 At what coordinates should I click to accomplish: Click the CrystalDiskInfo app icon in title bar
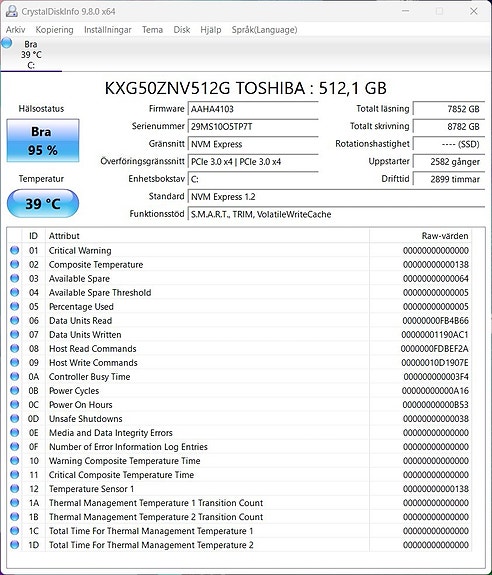(x=11, y=11)
